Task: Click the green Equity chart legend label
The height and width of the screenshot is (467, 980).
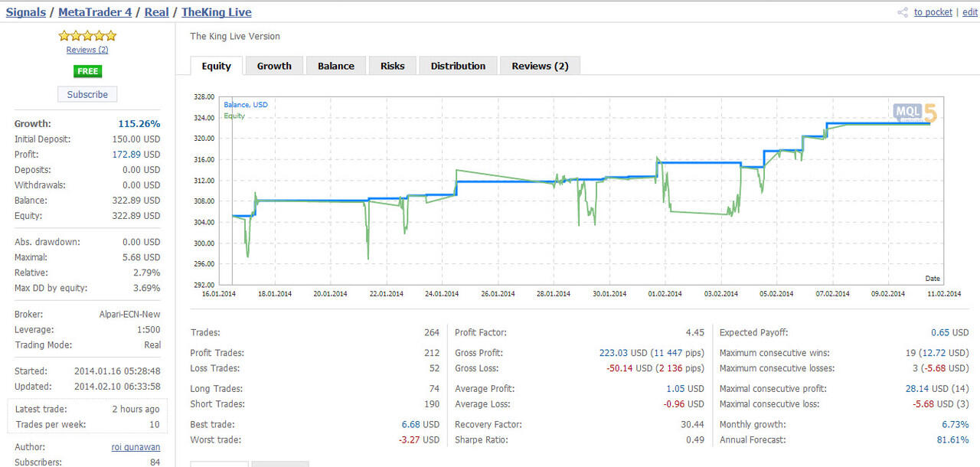Action: 234,116
